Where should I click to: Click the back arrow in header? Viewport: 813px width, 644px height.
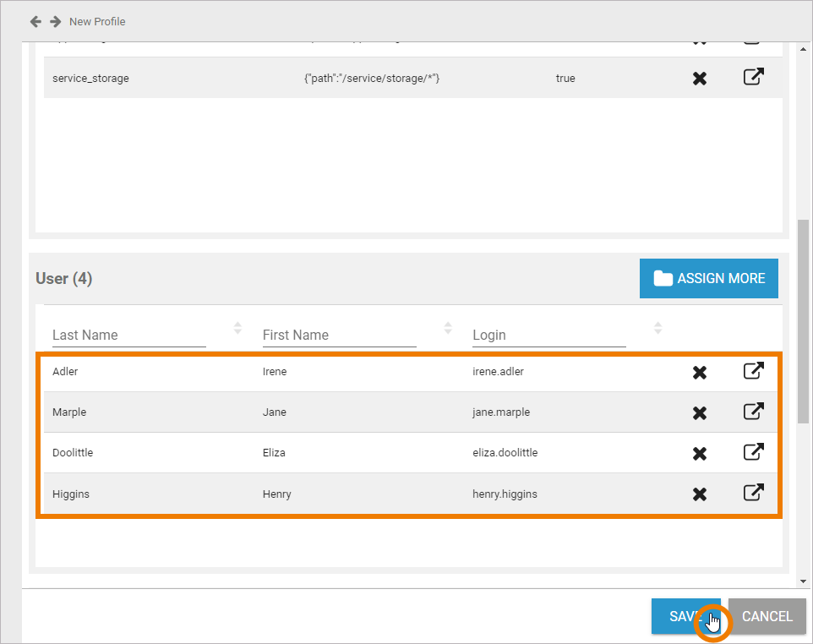[35, 21]
